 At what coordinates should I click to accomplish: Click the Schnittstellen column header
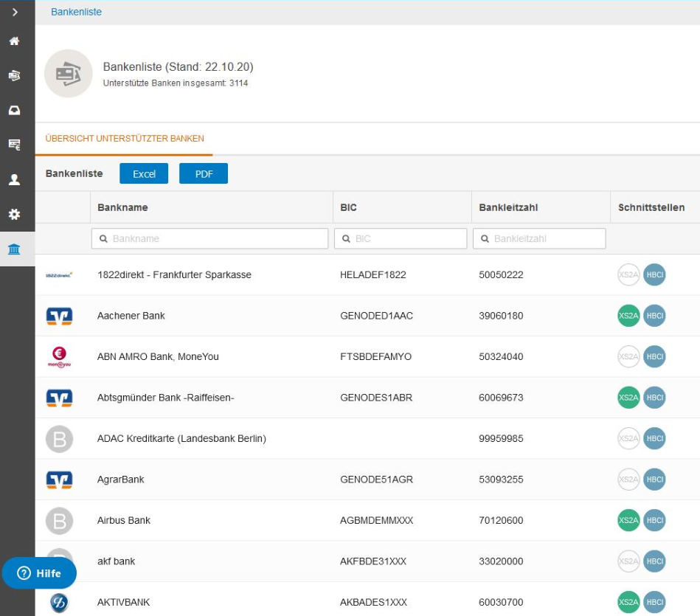(651, 207)
